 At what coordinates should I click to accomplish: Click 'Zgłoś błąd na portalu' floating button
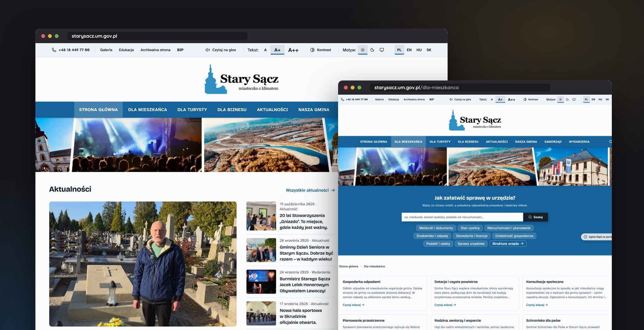tap(597, 237)
